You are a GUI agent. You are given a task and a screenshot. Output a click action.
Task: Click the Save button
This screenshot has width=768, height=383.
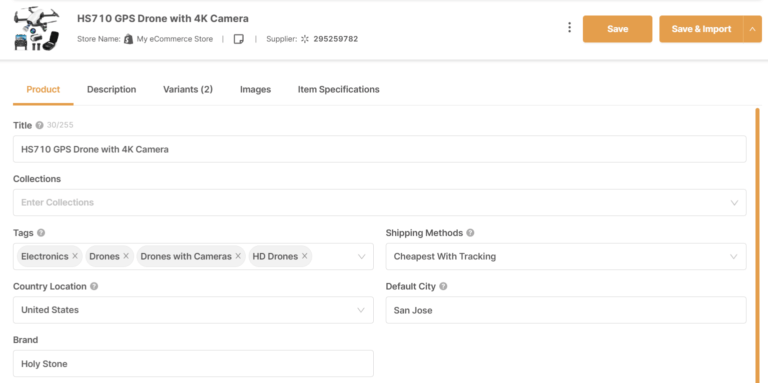(x=617, y=29)
